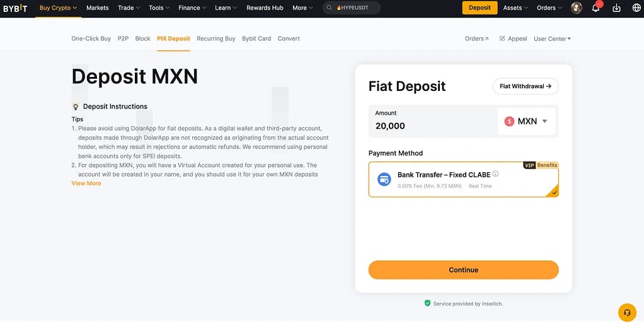The height and width of the screenshot is (330, 644).
Task: Open the notifications bell
Action: [595, 8]
